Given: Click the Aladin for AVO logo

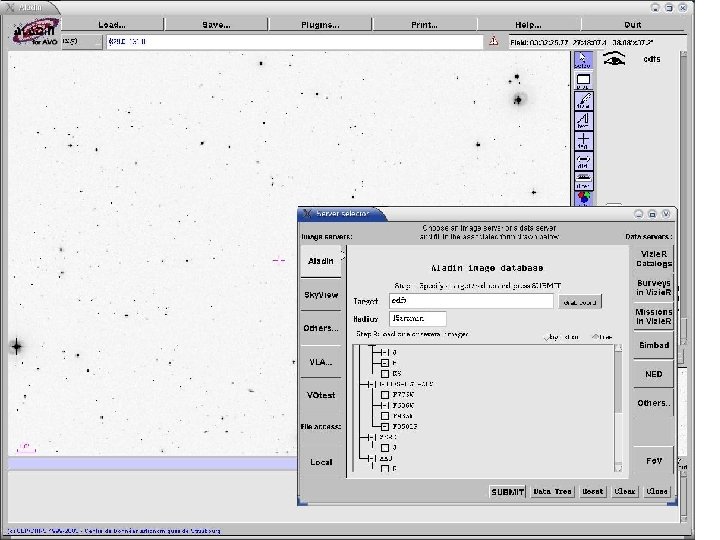Looking at the screenshot, I should point(35,31).
